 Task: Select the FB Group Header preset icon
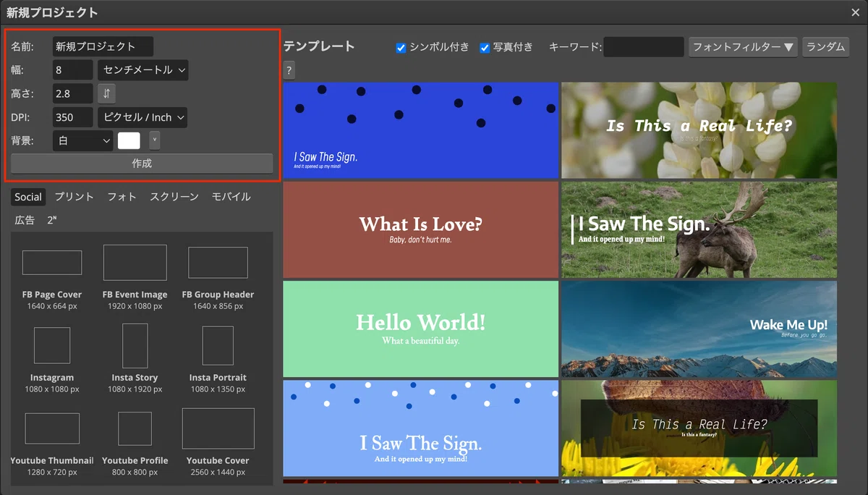click(218, 263)
